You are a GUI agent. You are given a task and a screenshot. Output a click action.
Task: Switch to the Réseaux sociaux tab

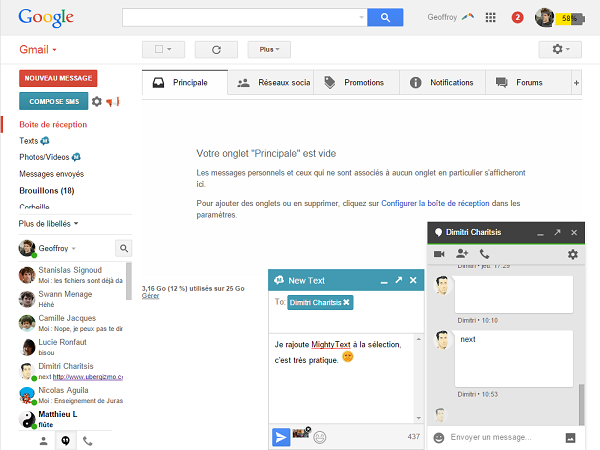point(271,82)
